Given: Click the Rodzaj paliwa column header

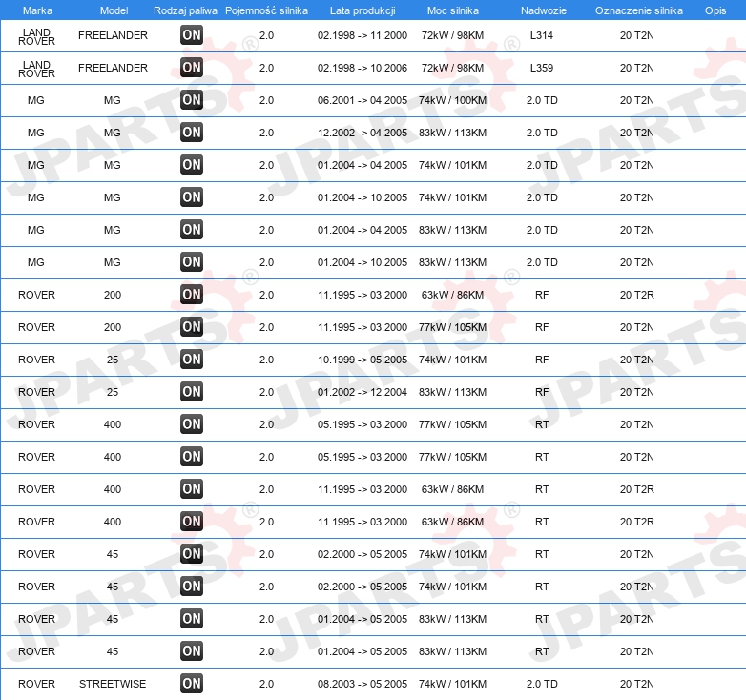Looking at the screenshot, I should pyautogui.click(x=185, y=10).
